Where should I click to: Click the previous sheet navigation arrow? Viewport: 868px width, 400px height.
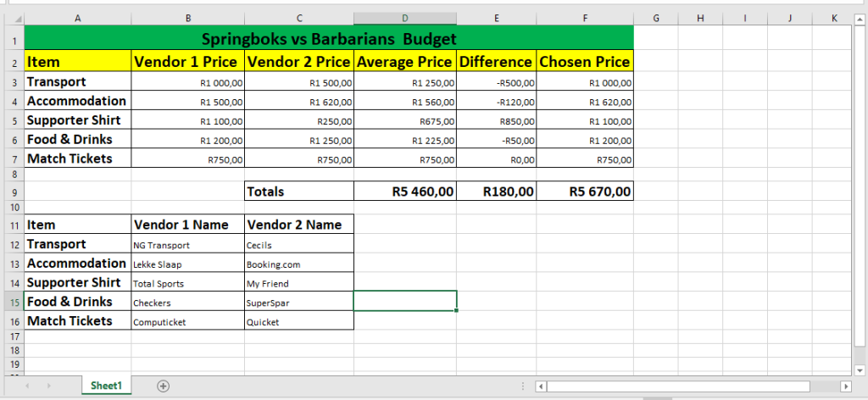click(29, 386)
